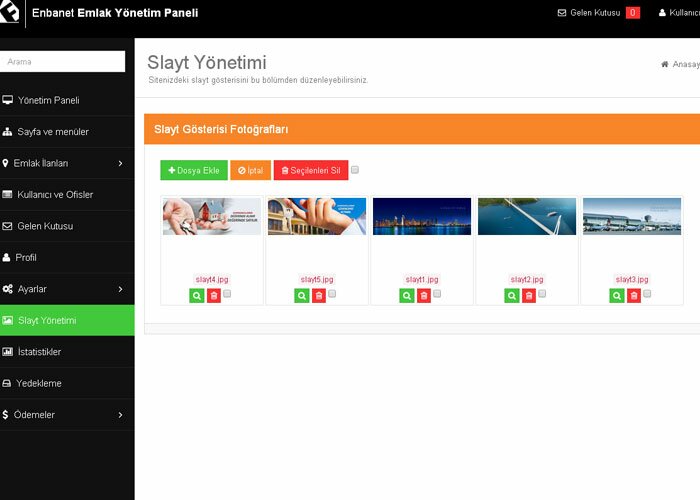Click the İstatistikler chart icon
Image resolution: width=700 pixels, height=500 pixels.
(x=8, y=352)
